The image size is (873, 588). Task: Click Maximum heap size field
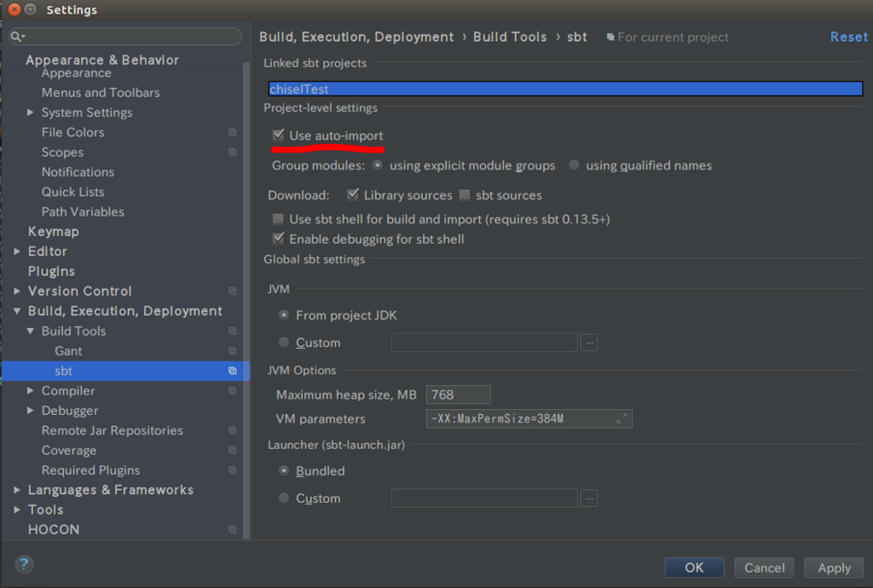click(x=458, y=395)
